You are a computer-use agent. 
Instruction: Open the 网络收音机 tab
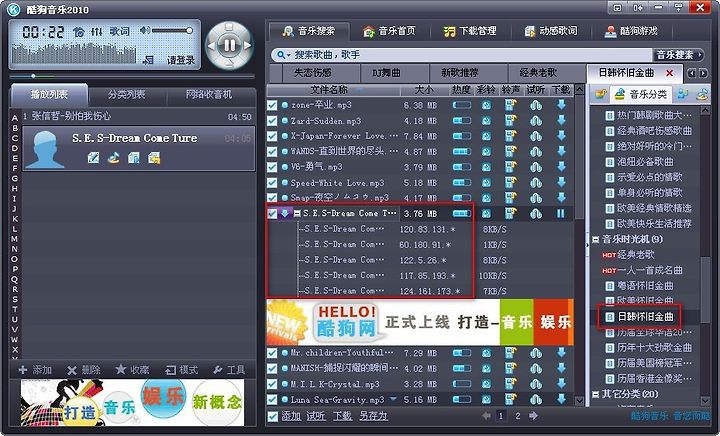tap(209, 95)
